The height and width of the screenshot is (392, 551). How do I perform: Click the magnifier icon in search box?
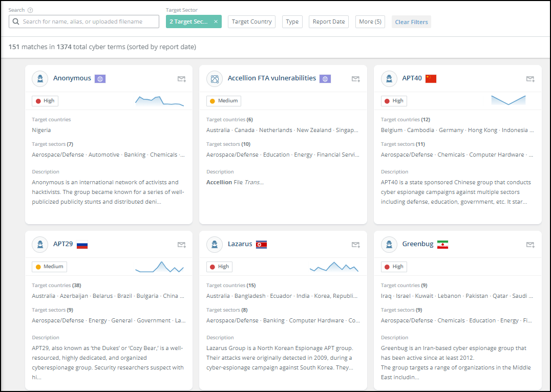coord(16,21)
